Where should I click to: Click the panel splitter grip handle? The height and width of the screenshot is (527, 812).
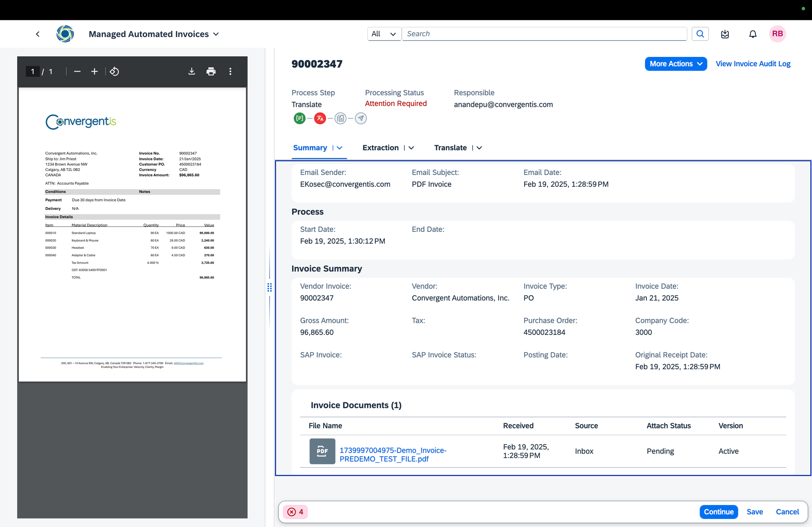point(270,287)
